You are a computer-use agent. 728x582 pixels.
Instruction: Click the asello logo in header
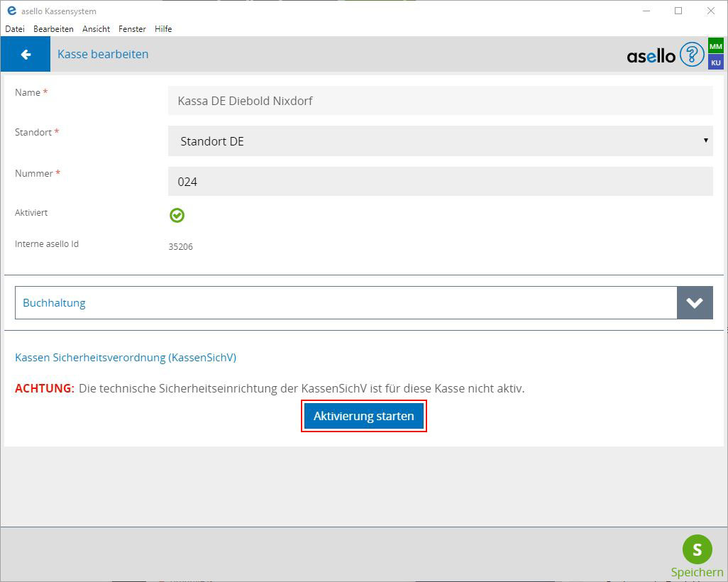tap(651, 55)
